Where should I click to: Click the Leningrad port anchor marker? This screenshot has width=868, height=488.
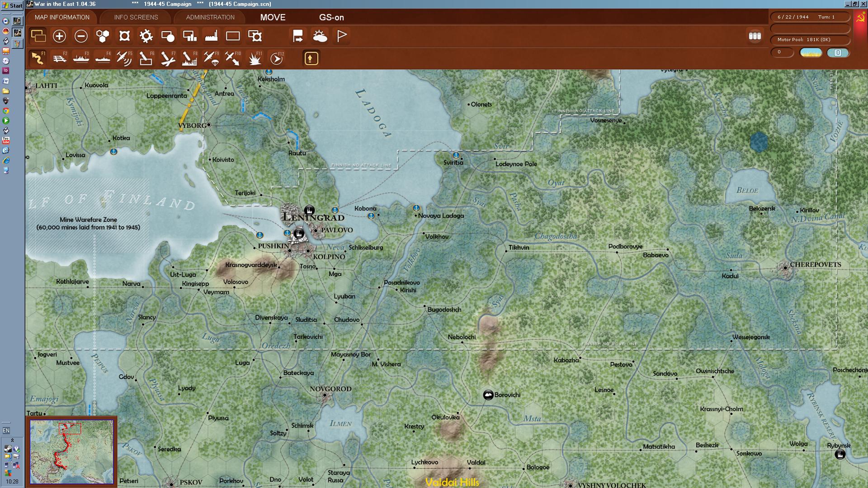pyautogui.click(x=287, y=233)
